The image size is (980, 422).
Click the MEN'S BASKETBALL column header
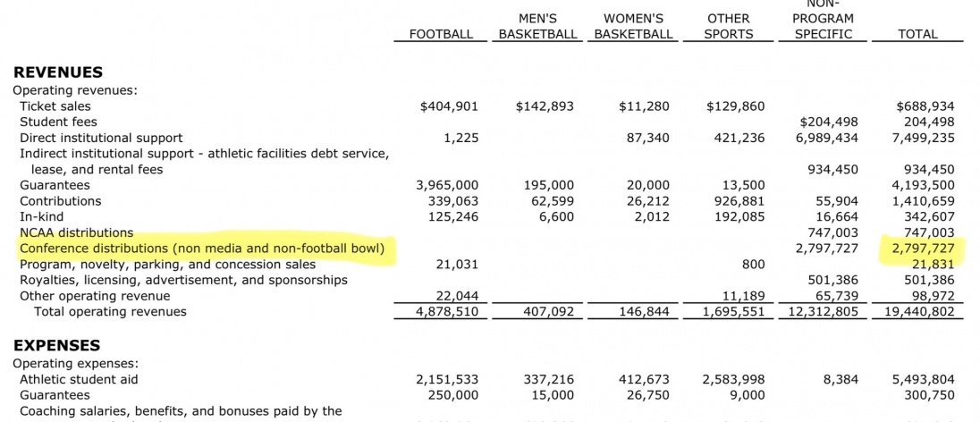click(537, 26)
